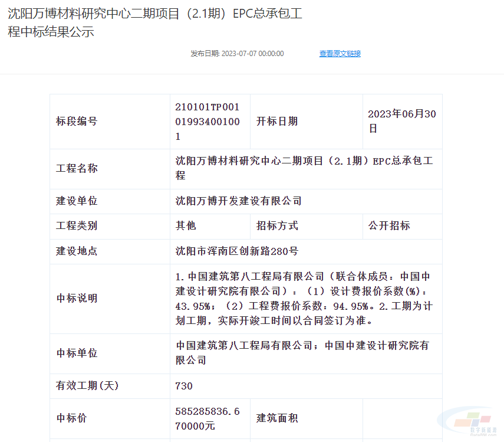Click the 中标单位 label cell
504x442 pixels.
(110, 353)
